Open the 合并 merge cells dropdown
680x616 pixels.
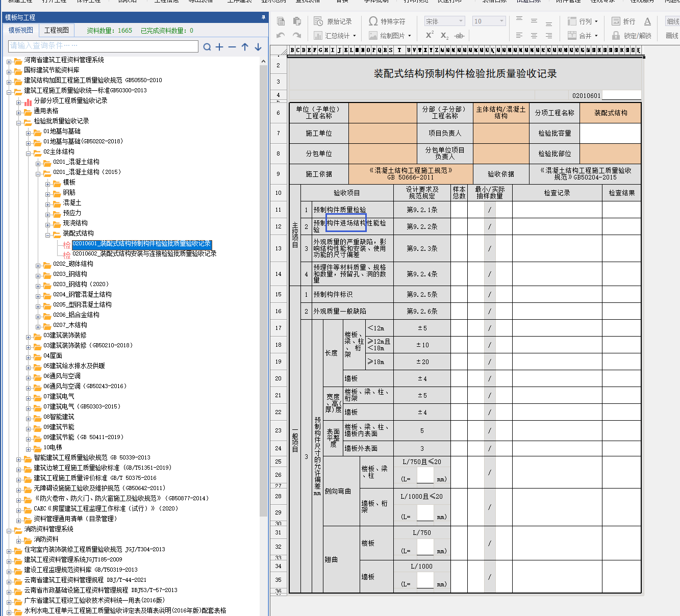(583, 36)
